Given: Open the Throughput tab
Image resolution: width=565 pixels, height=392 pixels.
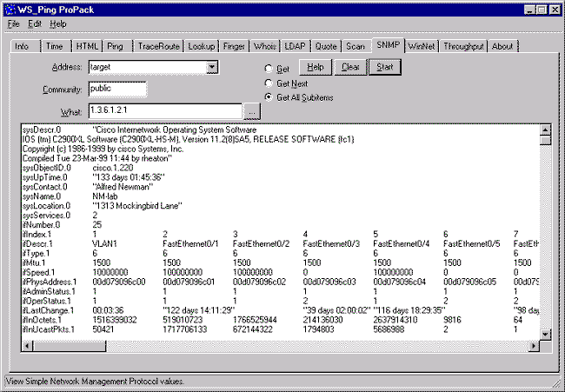Looking at the screenshot, I should click(461, 46).
